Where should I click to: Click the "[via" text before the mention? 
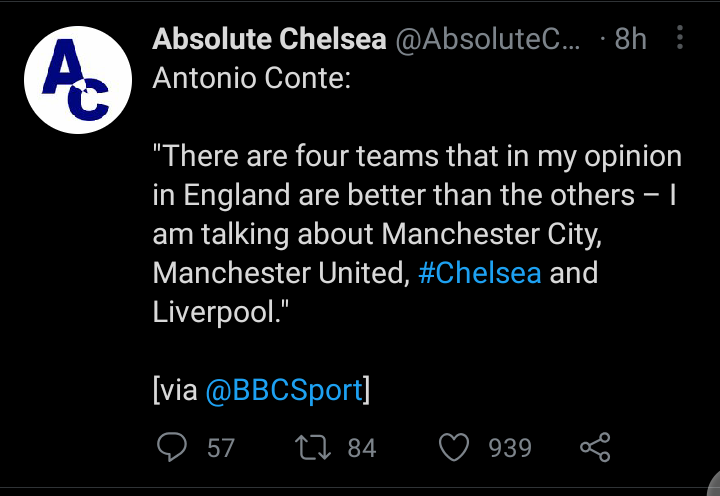click(x=176, y=390)
